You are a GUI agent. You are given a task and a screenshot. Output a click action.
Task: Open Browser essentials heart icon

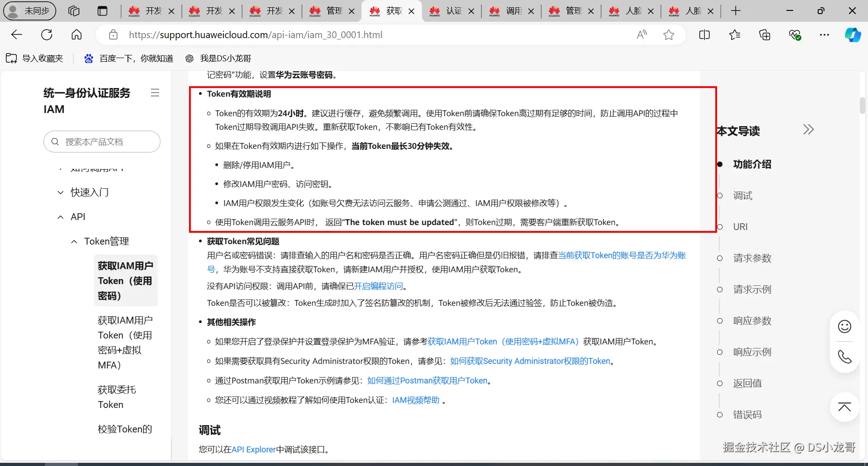point(795,35)
